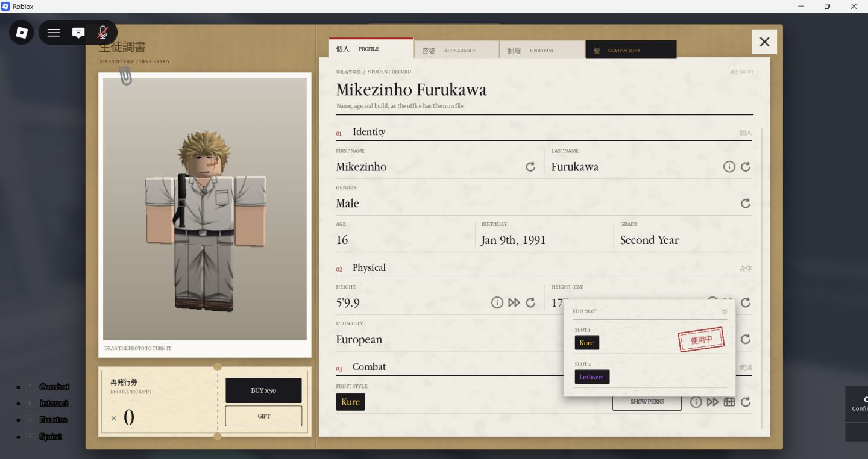Select the Skateboard tab

click(631, 50)
